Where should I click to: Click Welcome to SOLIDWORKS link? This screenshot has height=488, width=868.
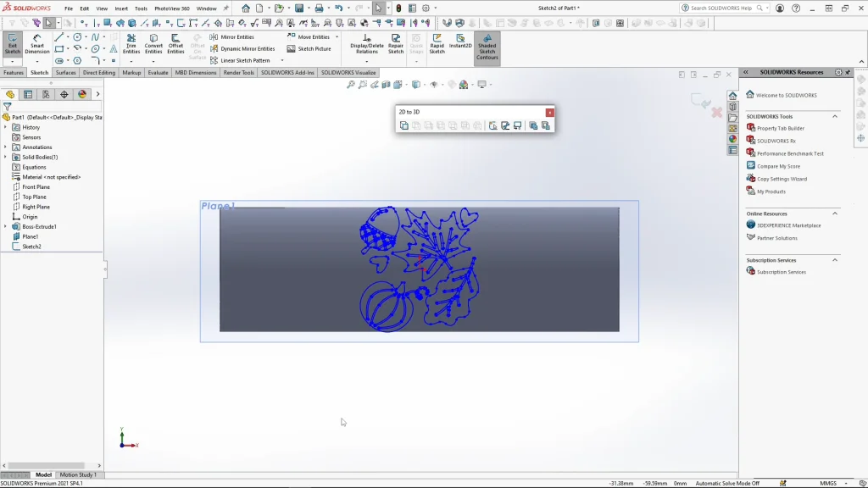coord(786,95)
